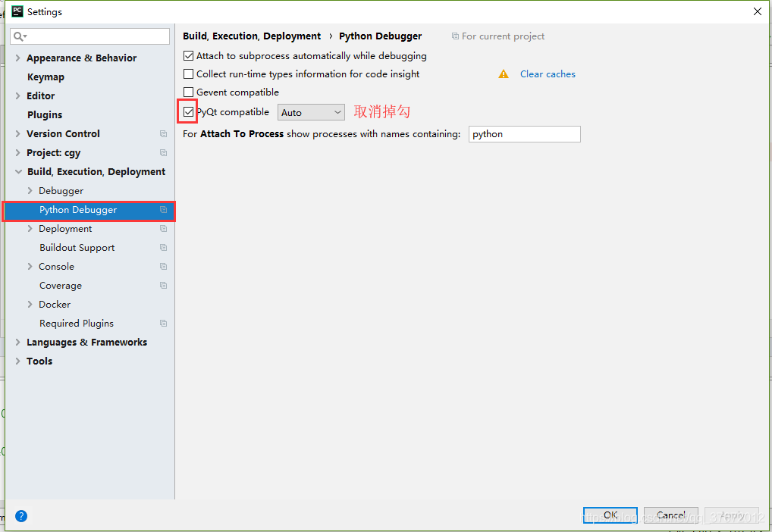Viewport: 772px width, 532px height.
Task: Click project-scope icon next to Project: cgy
Action: click(x=164, y=153)
